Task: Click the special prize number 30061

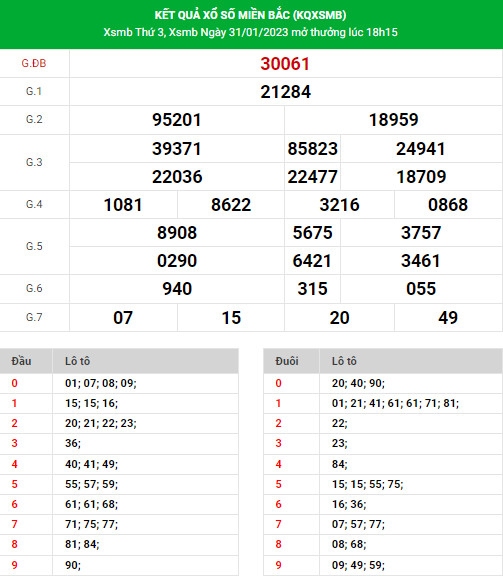Action: tap(285, 64)
